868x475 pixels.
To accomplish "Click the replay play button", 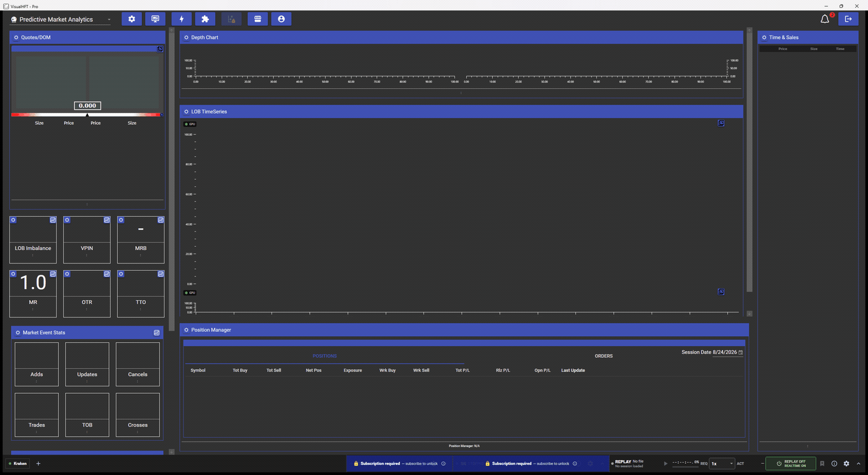I will (666, 463).
